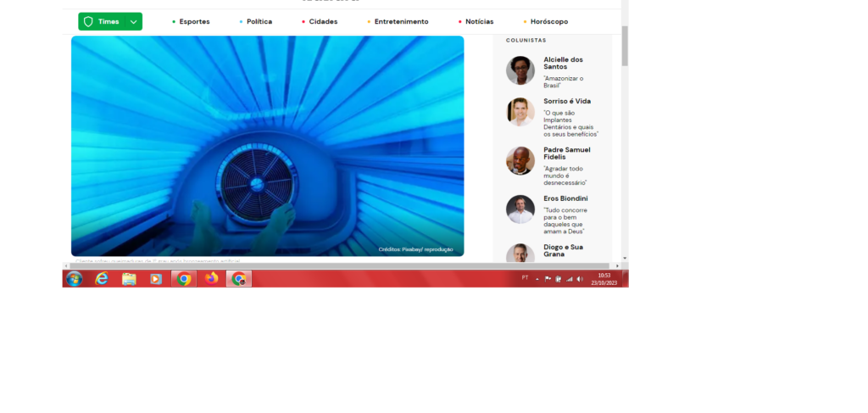Go to the Política section
The height and width of the screenshot is (413, 868).
click(x=259, y=21)
